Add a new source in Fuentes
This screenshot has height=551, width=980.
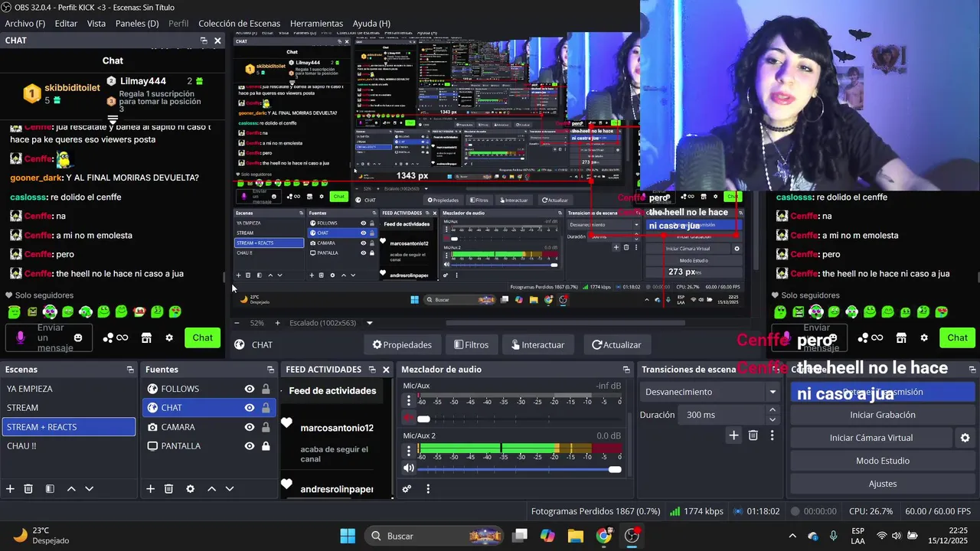point(151,489)
